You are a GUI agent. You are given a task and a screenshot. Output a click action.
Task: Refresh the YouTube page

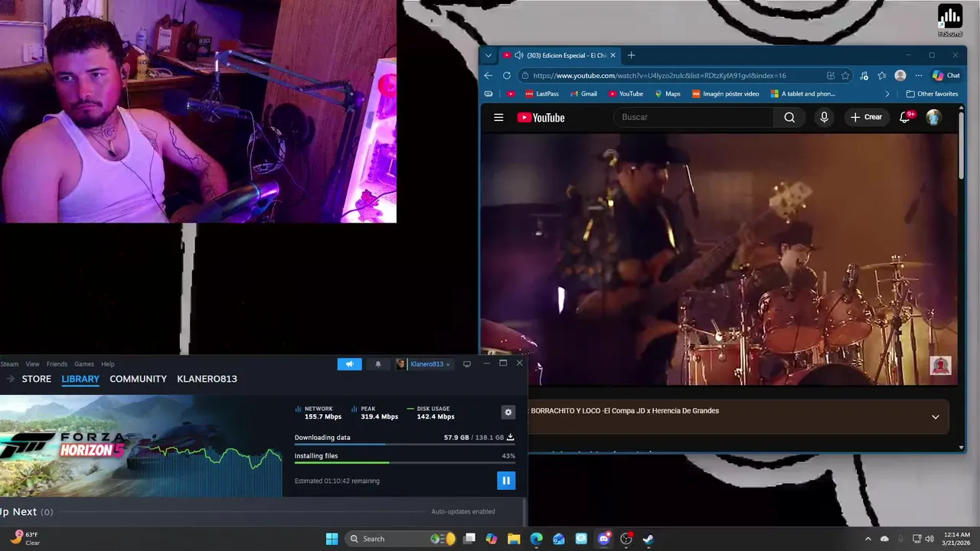(507, 75)
